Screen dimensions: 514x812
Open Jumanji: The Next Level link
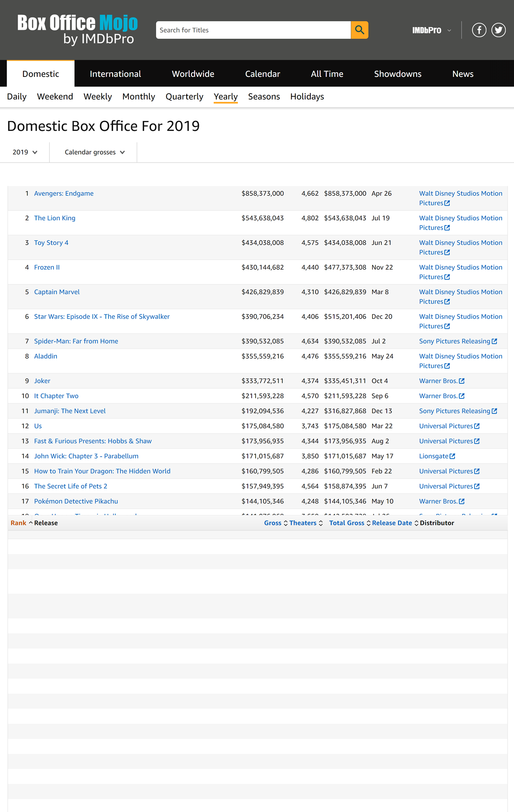[70, 411]
